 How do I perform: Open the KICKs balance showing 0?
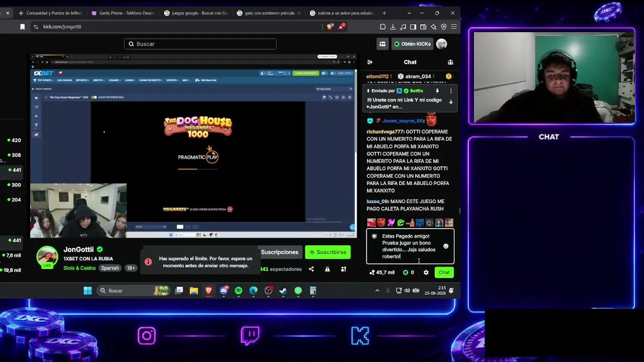pyautogui.click(x=408, y=273)
